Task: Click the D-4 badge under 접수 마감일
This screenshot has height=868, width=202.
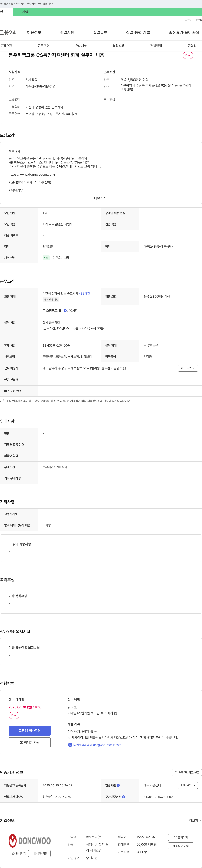Action: (14, 715)
